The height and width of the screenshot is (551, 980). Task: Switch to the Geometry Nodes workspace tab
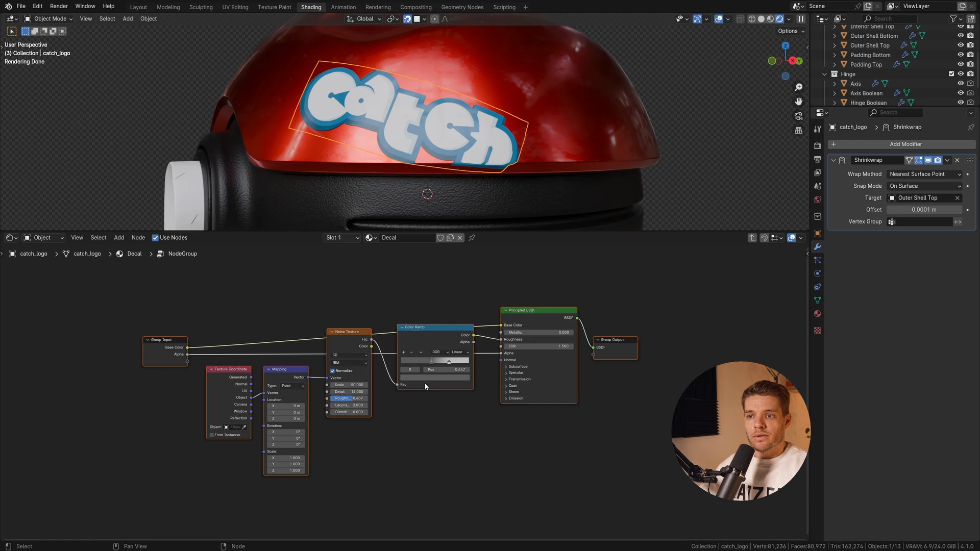tap(462, 7)
